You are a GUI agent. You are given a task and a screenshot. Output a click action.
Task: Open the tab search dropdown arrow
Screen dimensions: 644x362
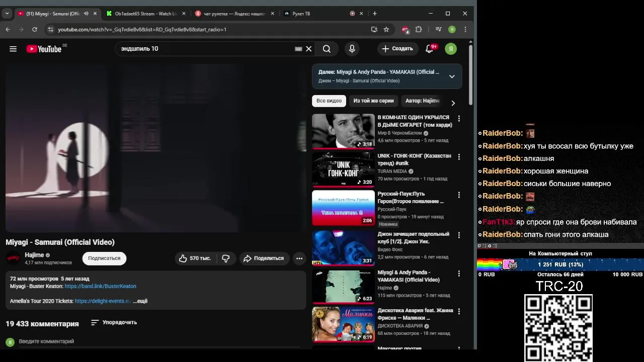(x=7, y=14)
